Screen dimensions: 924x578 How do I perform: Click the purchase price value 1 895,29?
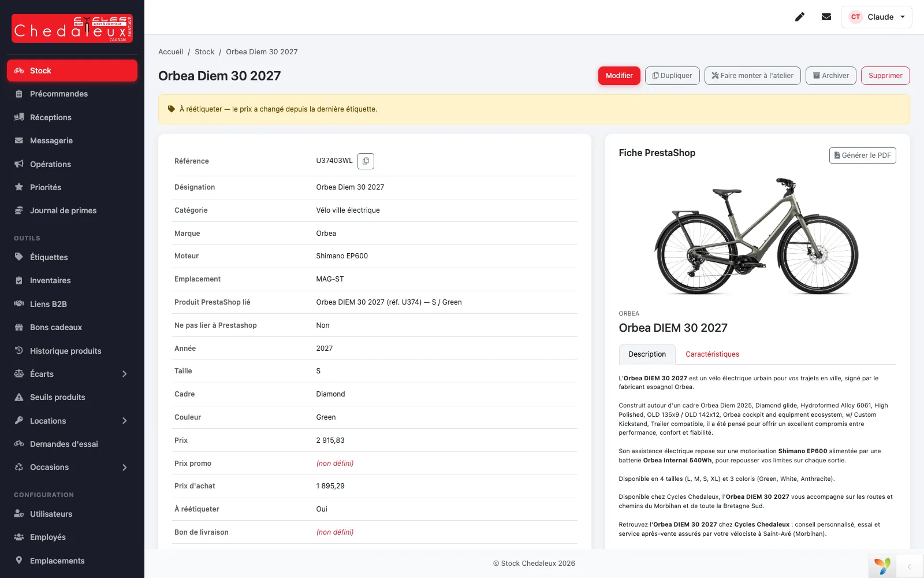(330, 486)
